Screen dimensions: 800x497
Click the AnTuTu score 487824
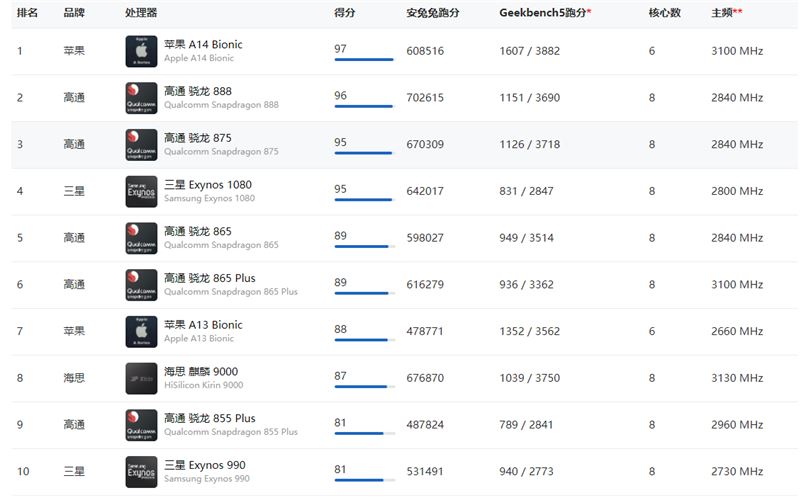pyautogui.click(x=425, y=425)
